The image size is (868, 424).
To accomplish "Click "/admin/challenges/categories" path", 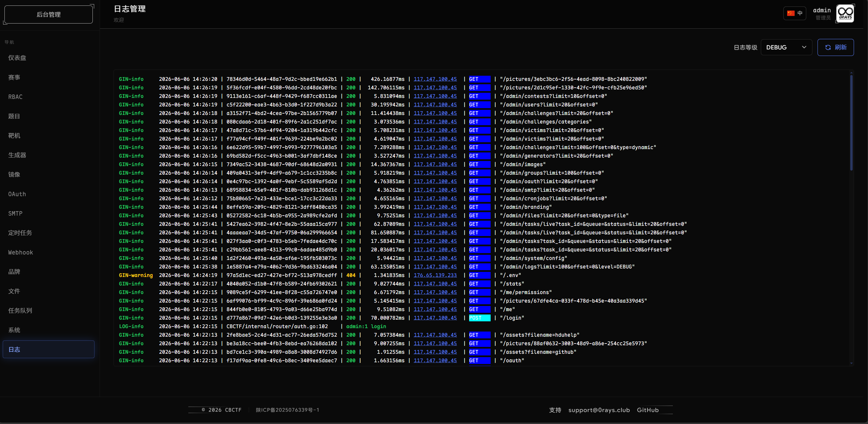I will 546,122.
